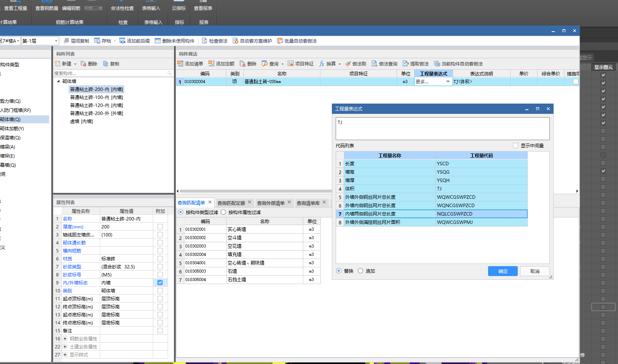The image size is (618, 364).
Task: Select 剪力墙(Q) in component type list
Action: click(11, 101)
